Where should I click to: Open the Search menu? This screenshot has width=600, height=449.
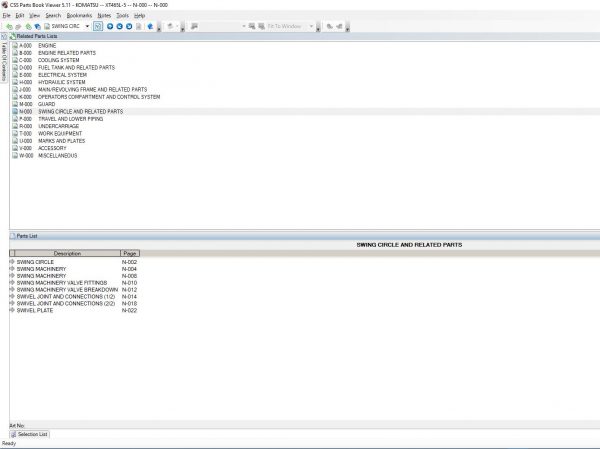pos(53,16)
